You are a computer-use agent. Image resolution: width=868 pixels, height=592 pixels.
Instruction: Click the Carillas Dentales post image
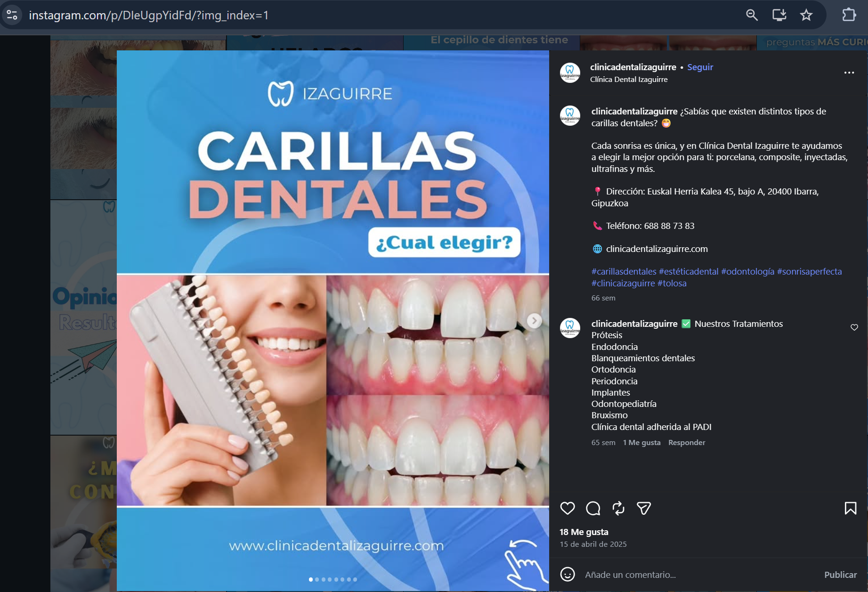[x=333, y=320]
